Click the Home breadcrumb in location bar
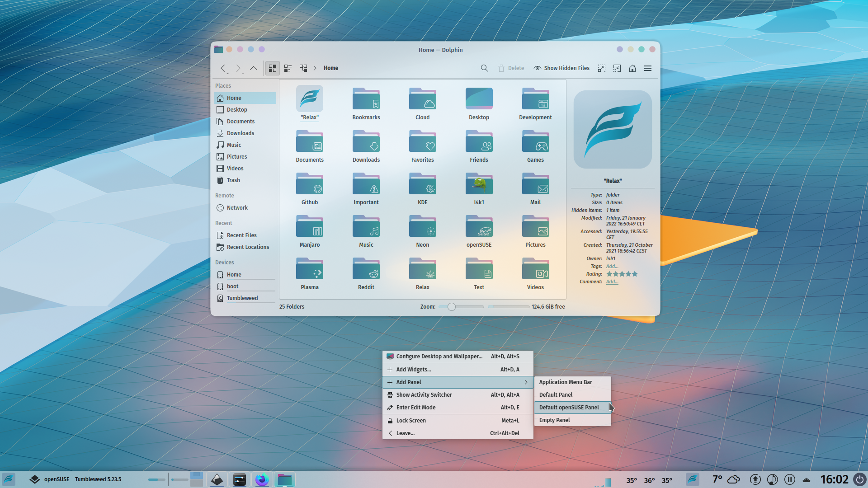The image size is (868, 488). pyautogui.click(x=331, y=68)
